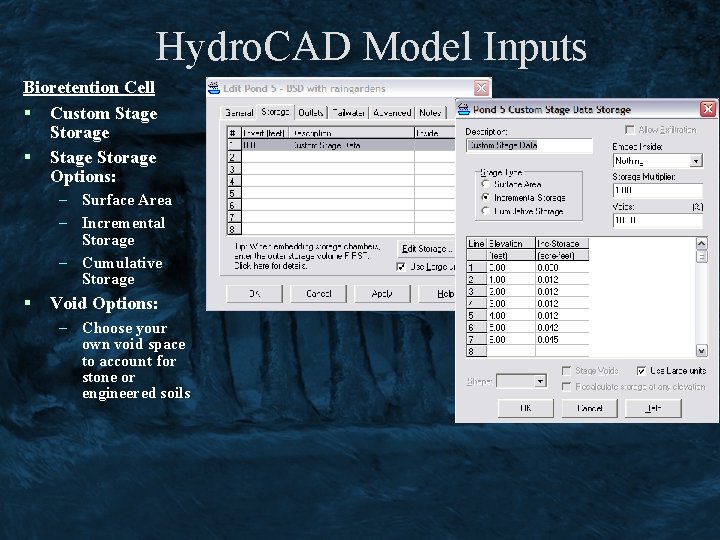The height and width of the screenshot is (540, 720).
Task: Click Help in Custom Stage Data Storage dialog
Action: 653,408
